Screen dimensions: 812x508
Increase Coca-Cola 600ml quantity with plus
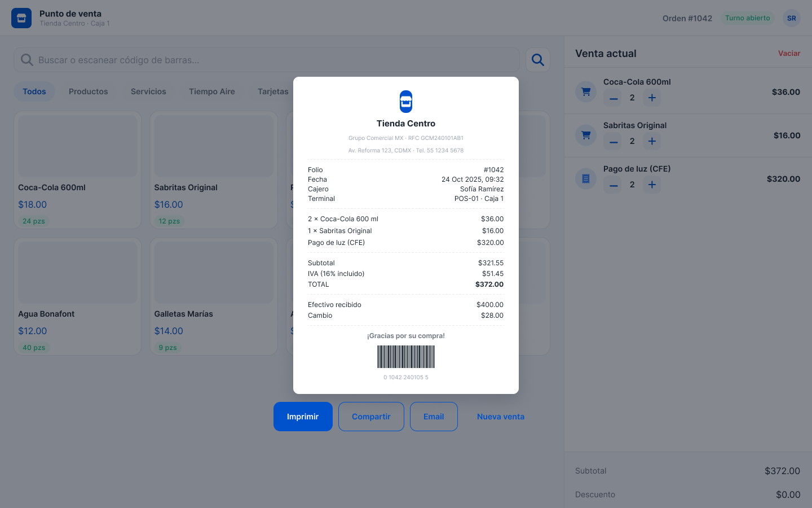click(652, 98)
